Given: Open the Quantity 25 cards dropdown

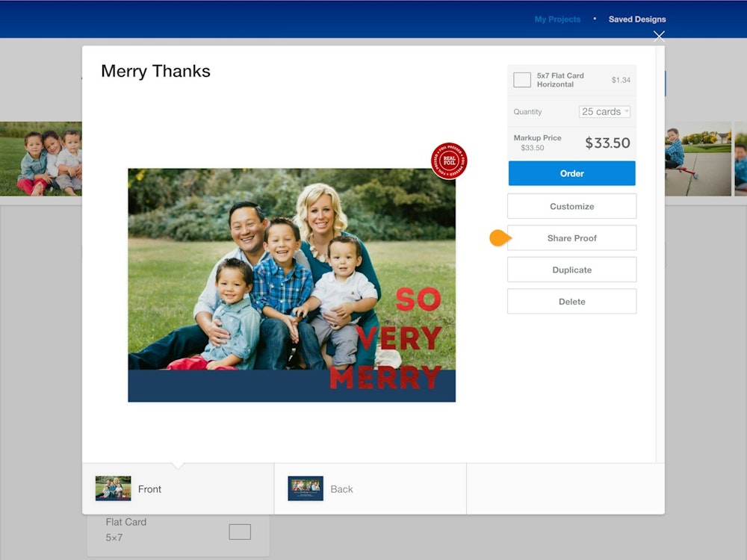Looking at the screenshot, I should point(604,112).
